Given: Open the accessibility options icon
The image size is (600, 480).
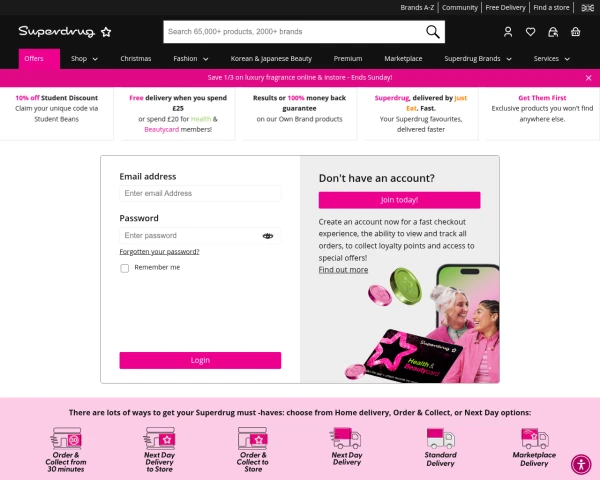Looking at the screenshot, I should coord(581,465).
